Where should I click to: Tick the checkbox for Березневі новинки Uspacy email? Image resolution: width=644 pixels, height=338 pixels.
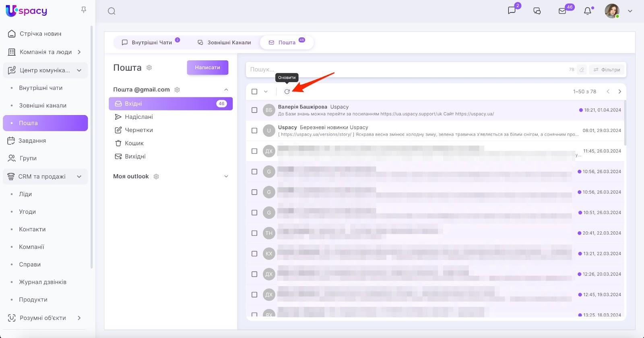254,131
